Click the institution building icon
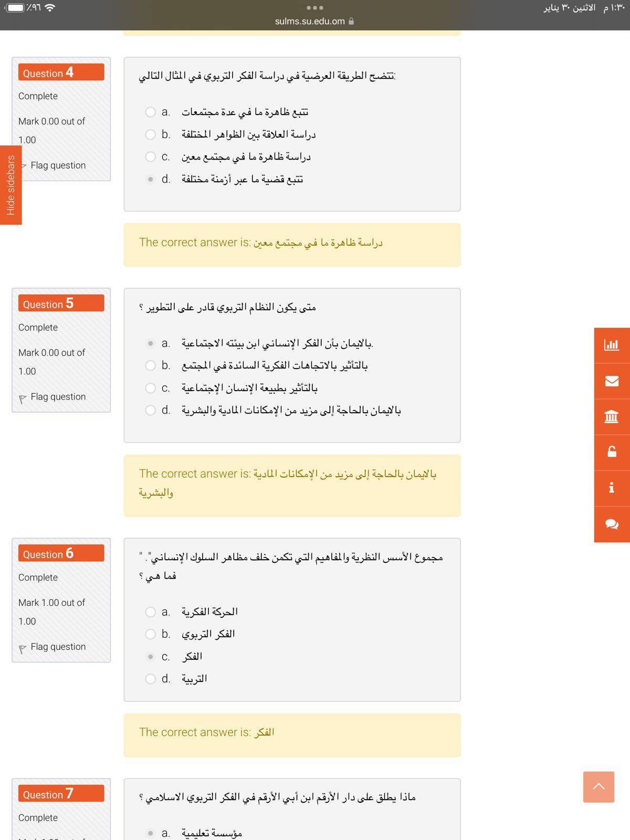 612,417
